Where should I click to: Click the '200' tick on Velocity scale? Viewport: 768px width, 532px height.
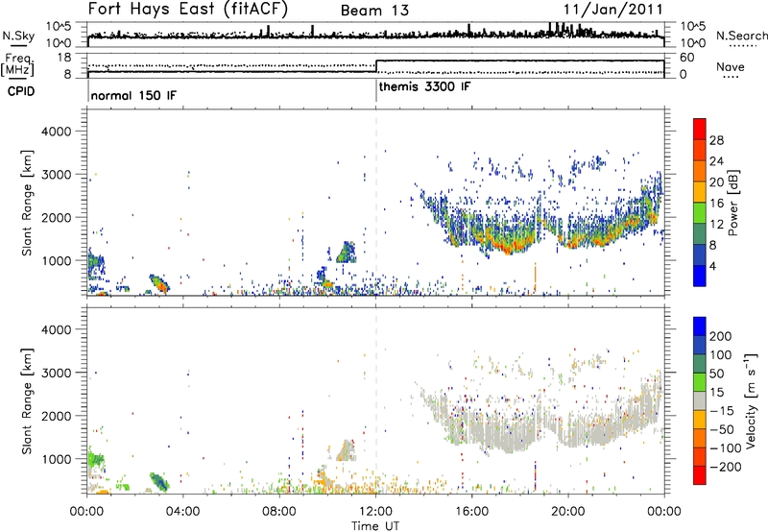(721, 336)
